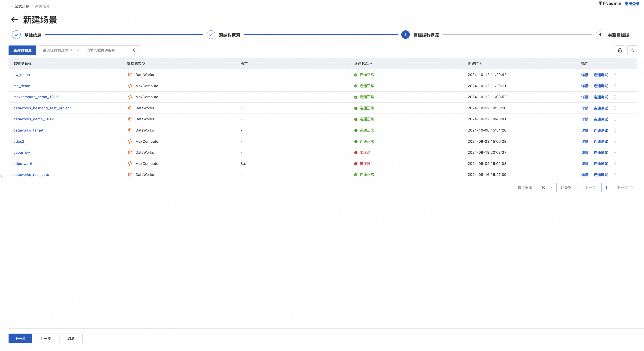644x351 pixels.
Task: Run 连通测试 for gaoqi_dw
Action: point(601,152)
